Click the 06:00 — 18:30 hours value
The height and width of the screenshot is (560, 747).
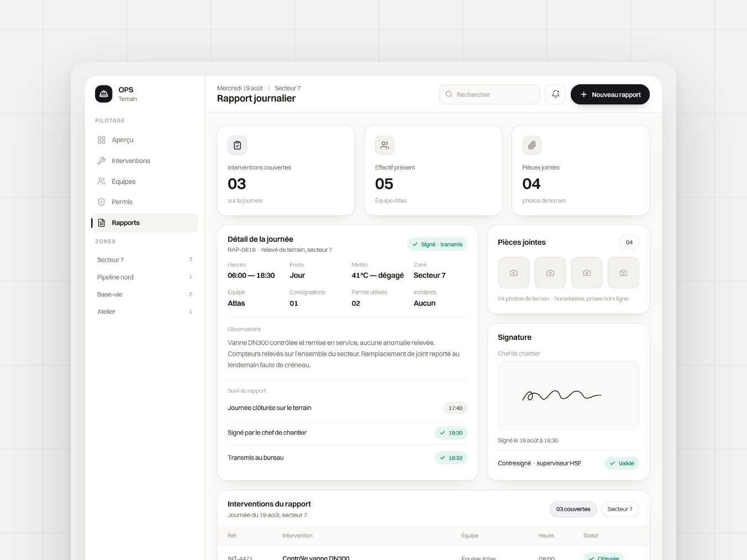[251, 275]
